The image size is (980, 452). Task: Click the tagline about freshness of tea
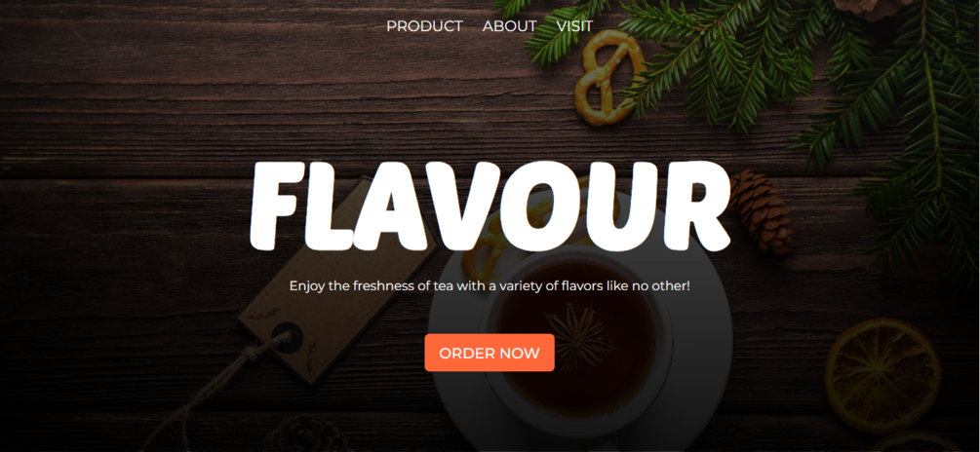click(490, 286)
